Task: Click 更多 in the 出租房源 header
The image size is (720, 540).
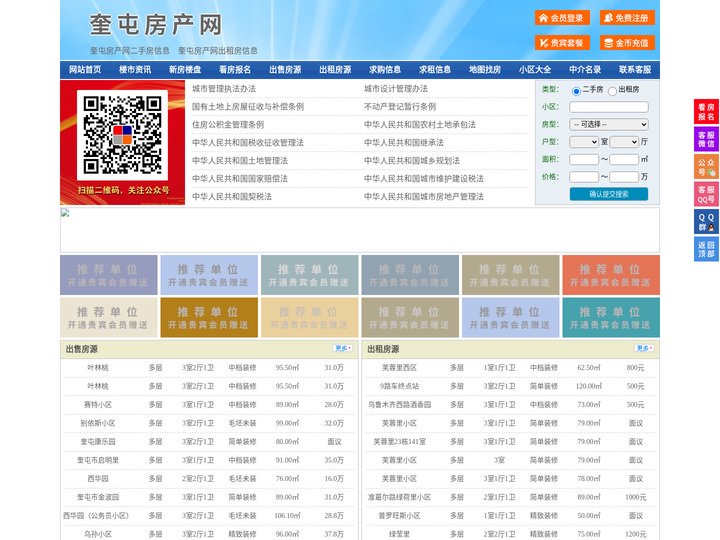Action: pos(645,349)
